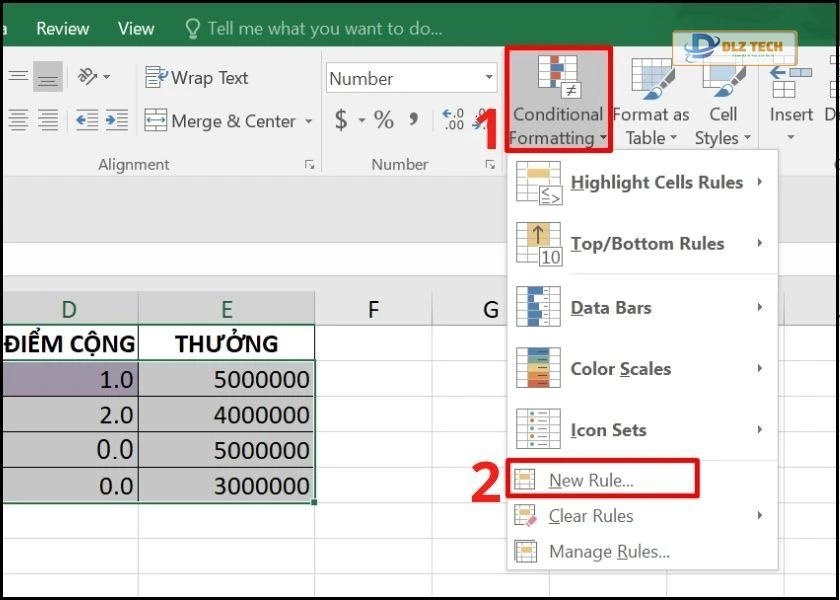The image size is (840, 600).
Task: Open the Cell Styles gallery
Action: point(723,100)
